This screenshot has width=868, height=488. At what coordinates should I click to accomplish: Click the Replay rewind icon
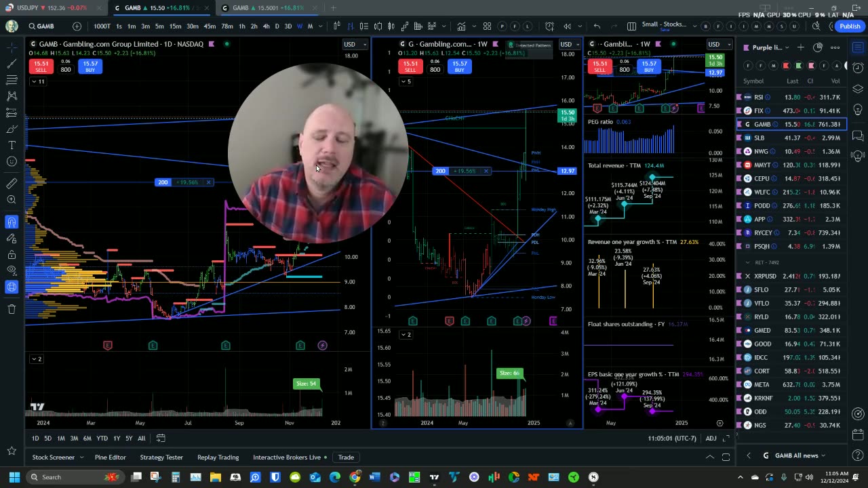(568, 26)
